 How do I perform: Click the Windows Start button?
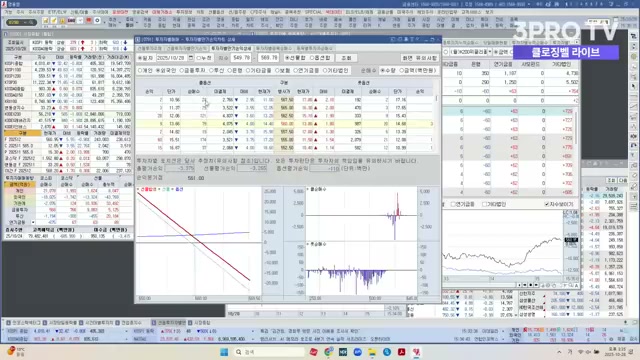click(224, 352)
